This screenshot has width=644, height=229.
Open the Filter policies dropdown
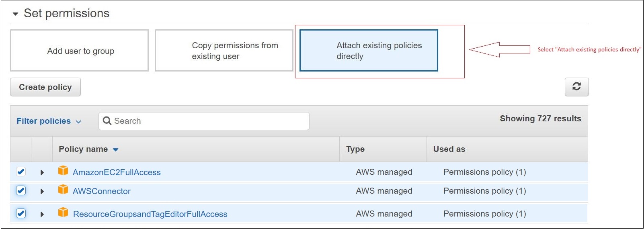pos(49,121)
